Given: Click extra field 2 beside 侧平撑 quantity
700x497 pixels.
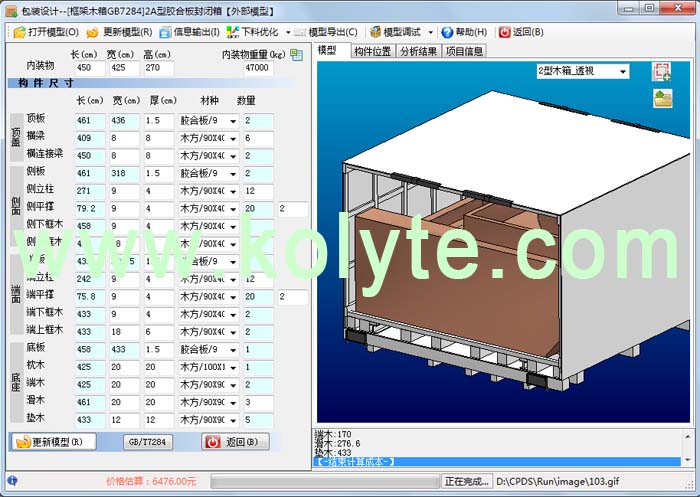Looking at the screenshot, I should pyautogui.click(x=293, y=209).
